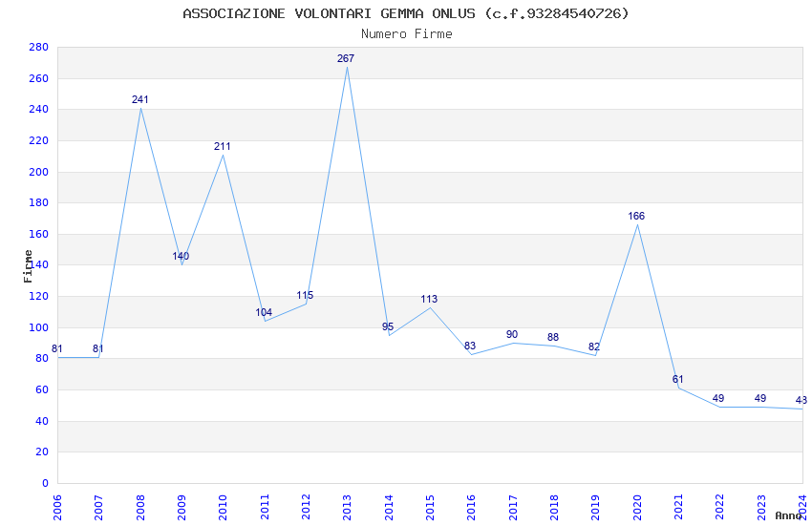Select the 115 data label for 2012
Image resolution: width=812 pixels, height=525 pixels.
click(x=305, y=295)
